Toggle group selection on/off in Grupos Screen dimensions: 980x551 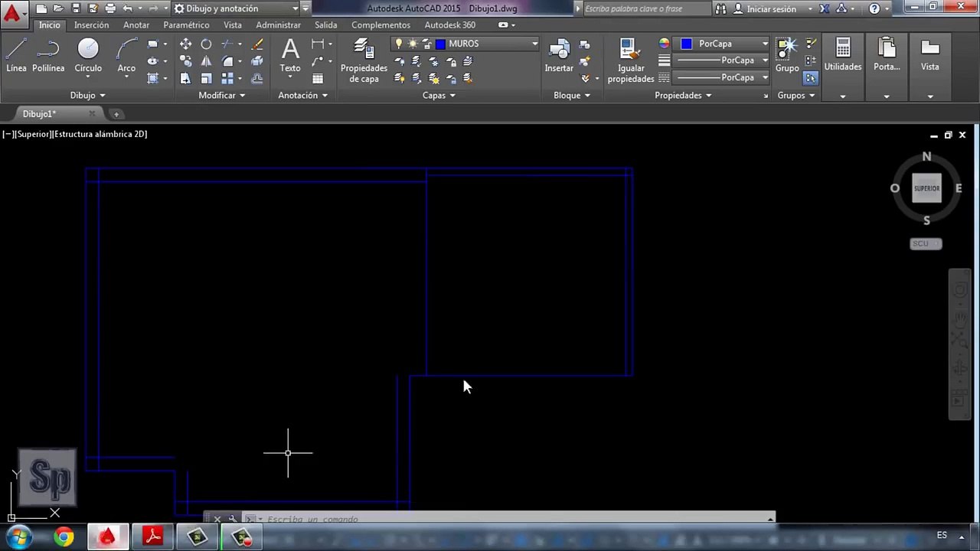(811, 78)
